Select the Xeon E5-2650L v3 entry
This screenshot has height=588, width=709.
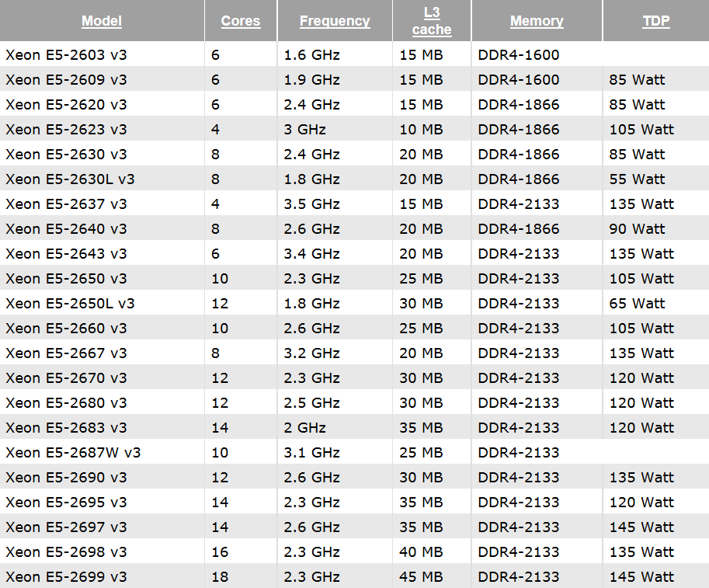tap(70, 304)
